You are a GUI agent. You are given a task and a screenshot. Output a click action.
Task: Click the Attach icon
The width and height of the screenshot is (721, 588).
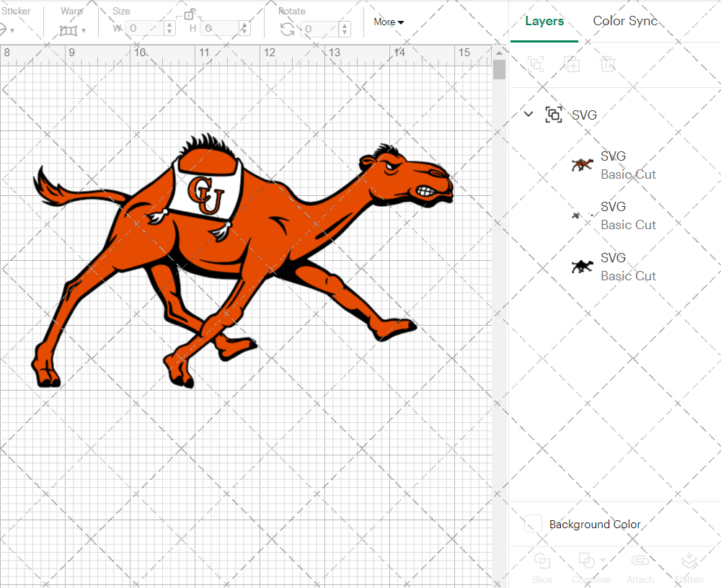point(640,561)
